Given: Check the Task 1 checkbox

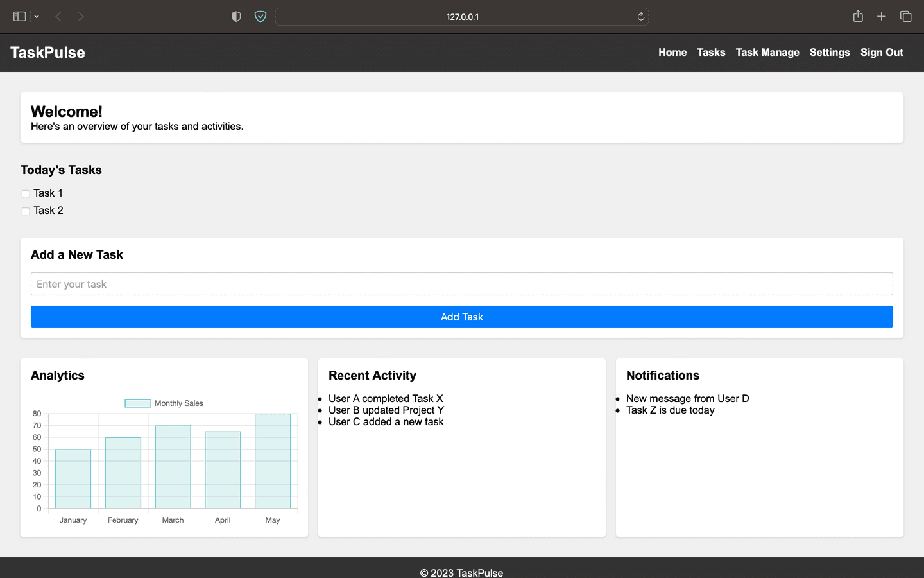Looking at the screenshot, I should (x=26, y=193).
